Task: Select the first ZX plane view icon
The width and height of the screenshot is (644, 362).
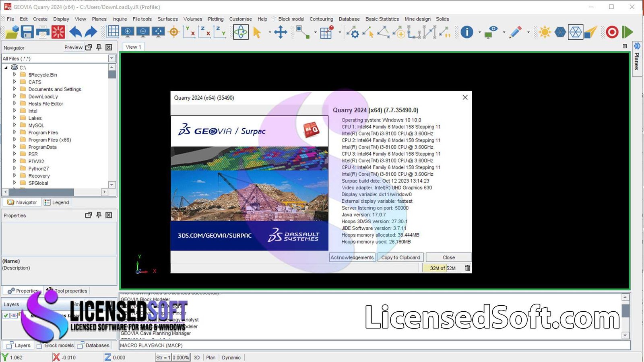Action: tap(205, 32)
